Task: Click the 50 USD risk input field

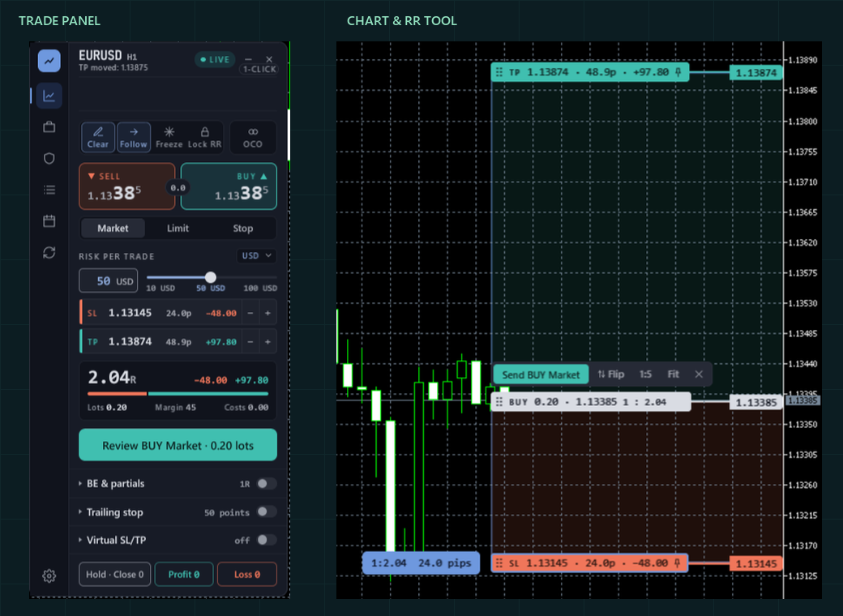Action: click(x=109, y=280)
